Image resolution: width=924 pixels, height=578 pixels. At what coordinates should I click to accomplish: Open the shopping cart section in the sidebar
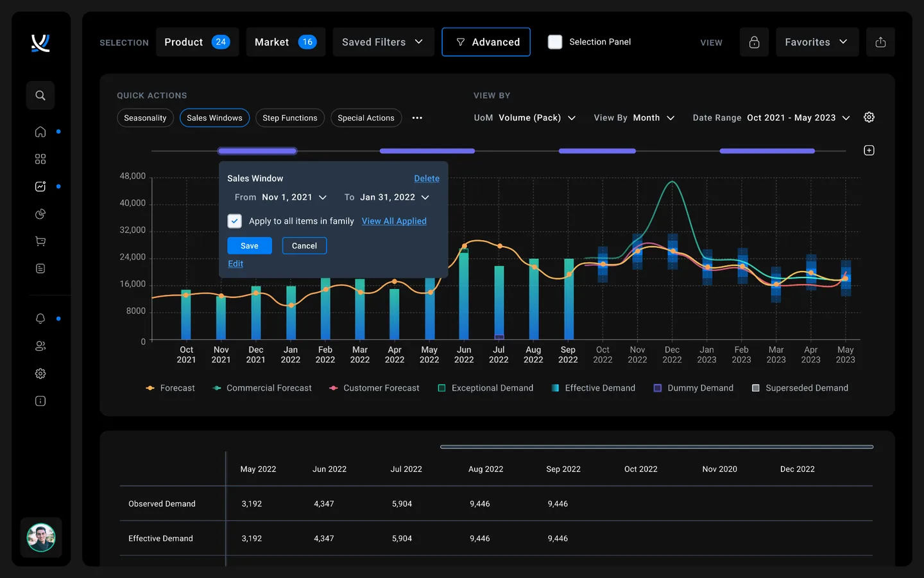pos(40,241)
